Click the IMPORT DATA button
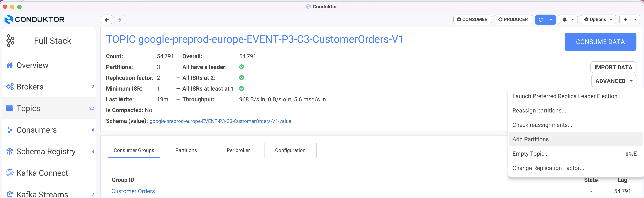The image size is (644, 198). pos(613,67)
